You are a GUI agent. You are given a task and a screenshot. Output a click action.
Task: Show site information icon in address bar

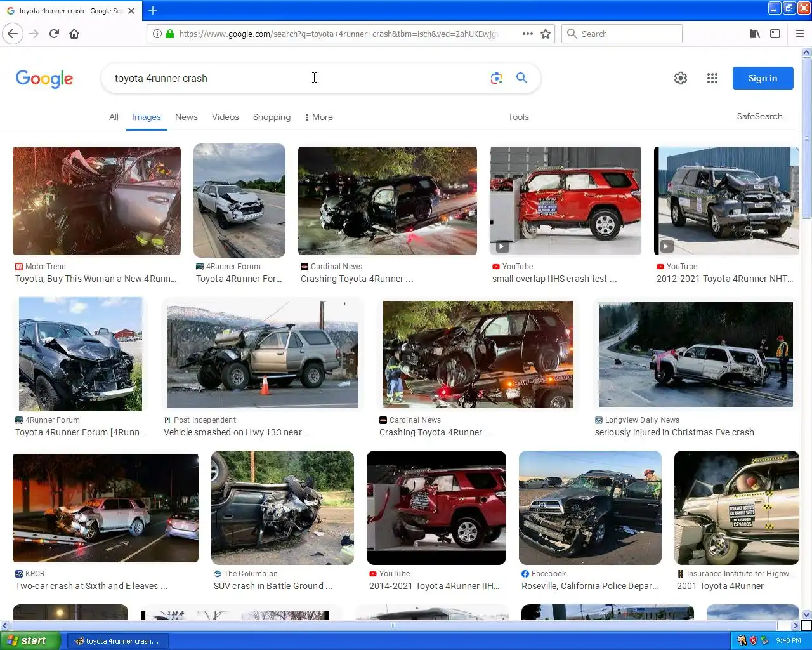pyautogui.click(x=157, y=34)
